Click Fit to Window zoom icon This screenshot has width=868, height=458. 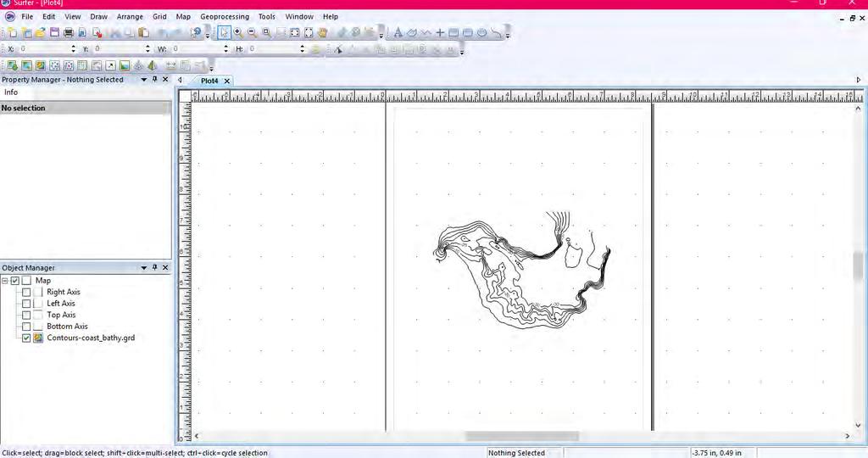coord(294,33)
